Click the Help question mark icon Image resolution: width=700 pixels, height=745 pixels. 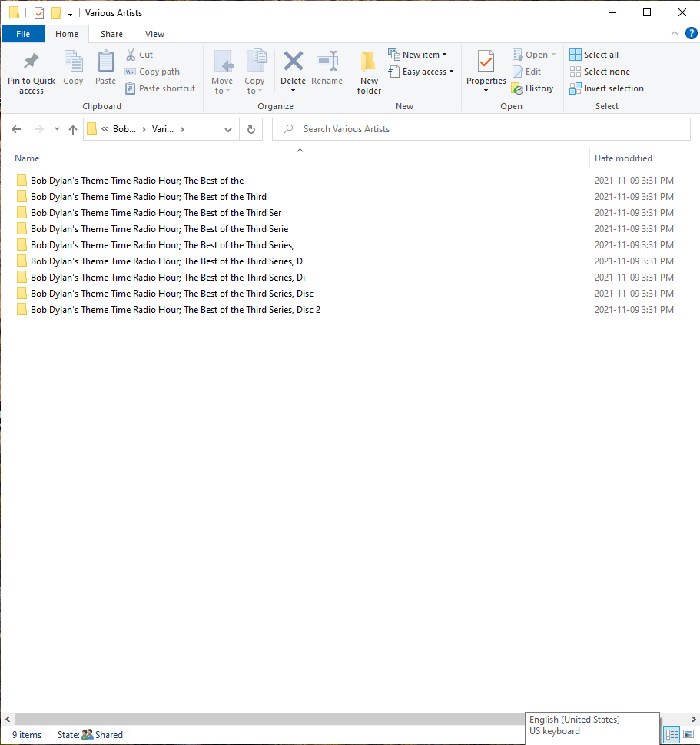click(x=691, y=34)
